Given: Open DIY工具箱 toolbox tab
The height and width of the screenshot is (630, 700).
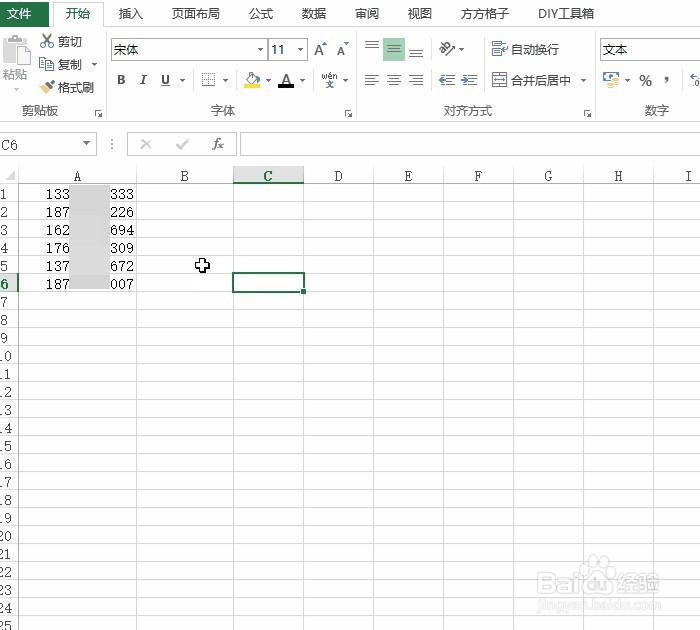Looking at the screenshot, I should [566, 14].
